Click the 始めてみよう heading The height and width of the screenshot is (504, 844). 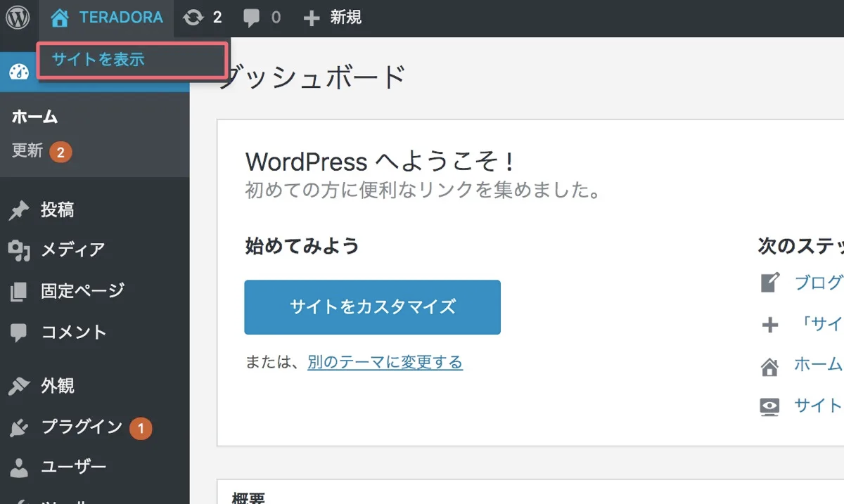click(x=302, y=246)
